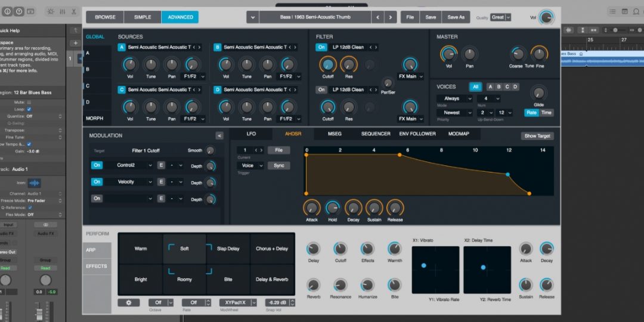Open the Control2 source dropdown
The width and height of the screenshot is (644, 322).
(x=129, y=165)
